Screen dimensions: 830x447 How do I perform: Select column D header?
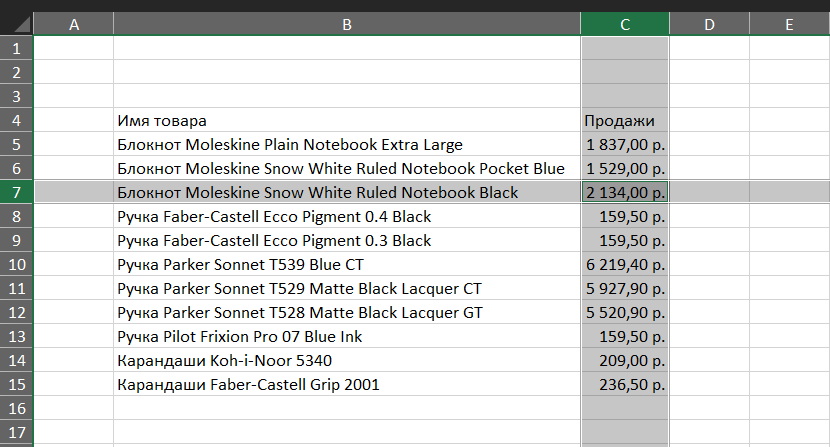point(709,24)
